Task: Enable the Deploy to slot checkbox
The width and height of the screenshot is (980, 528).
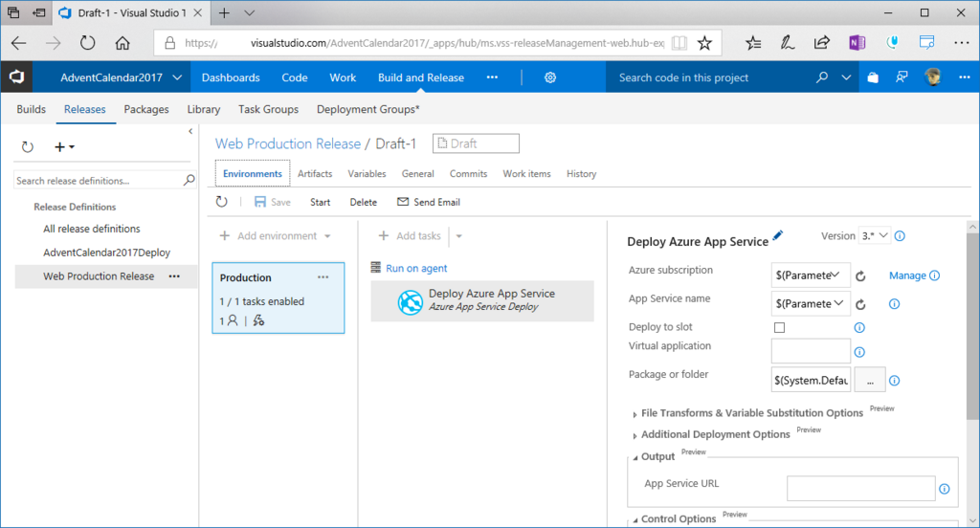Action: pyautogui.click(x=779, y=327)
